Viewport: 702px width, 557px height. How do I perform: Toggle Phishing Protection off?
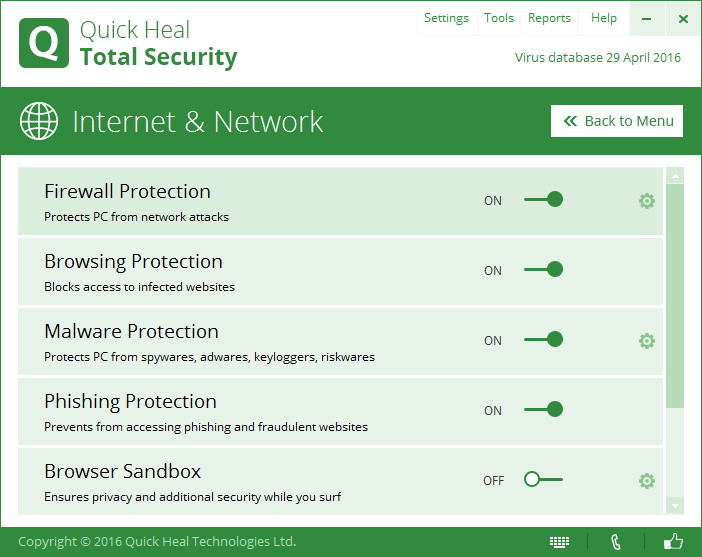[x=544, y=409]
